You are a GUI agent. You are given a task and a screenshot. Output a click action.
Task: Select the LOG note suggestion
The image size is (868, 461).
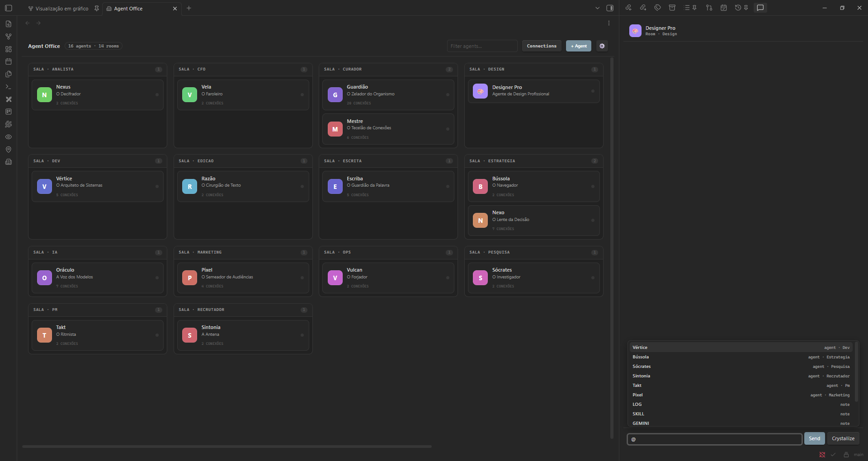pos(741,405)
